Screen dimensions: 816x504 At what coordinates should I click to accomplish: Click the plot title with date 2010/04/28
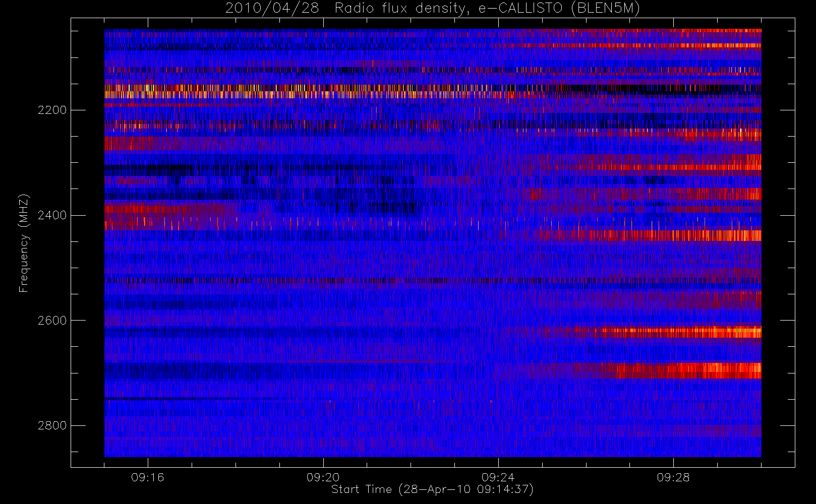click(x=433, y=9)
